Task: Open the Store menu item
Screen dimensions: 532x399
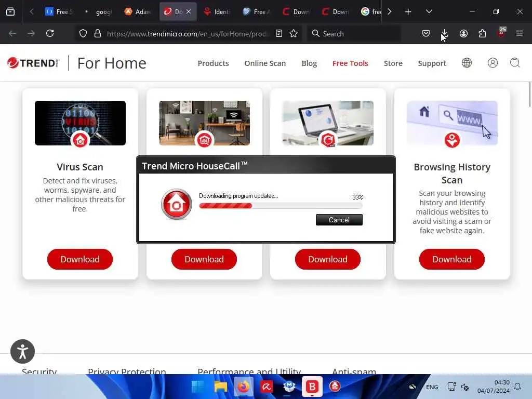Action: 393,63
